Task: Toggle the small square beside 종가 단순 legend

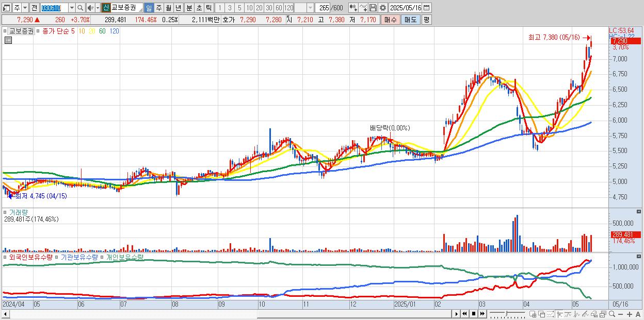Action: (38, 30)
